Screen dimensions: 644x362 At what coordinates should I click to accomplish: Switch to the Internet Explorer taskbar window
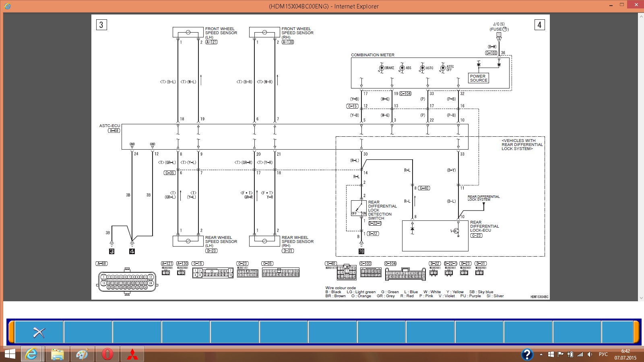click(x=31, y=354)
